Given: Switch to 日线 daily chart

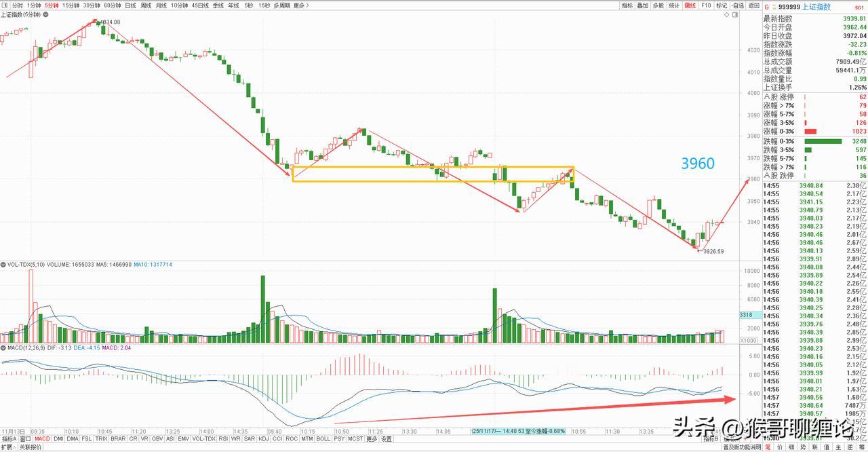Looking at the screenshot, I should coord(130,5).
